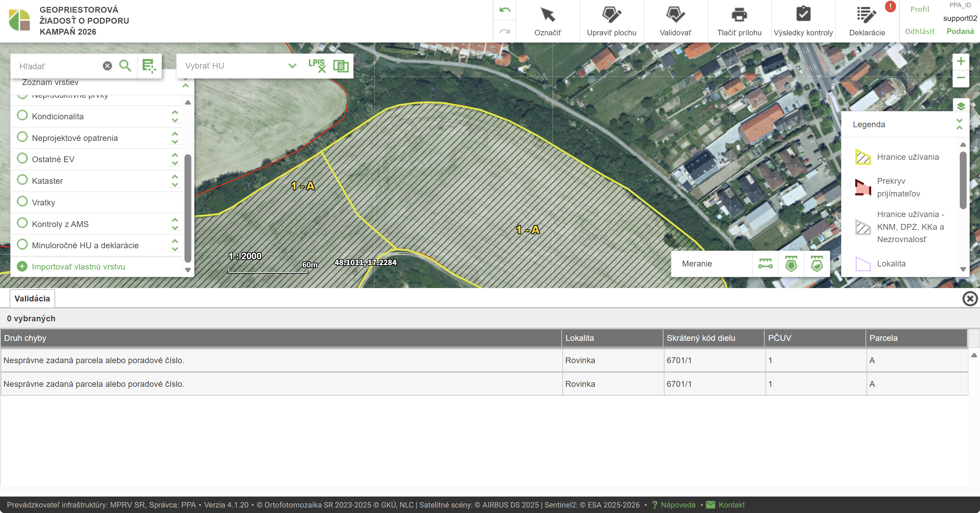Screen dimensions: 980x513
Task: Click the search magnifier icon
Action: [x=125, y=66]
